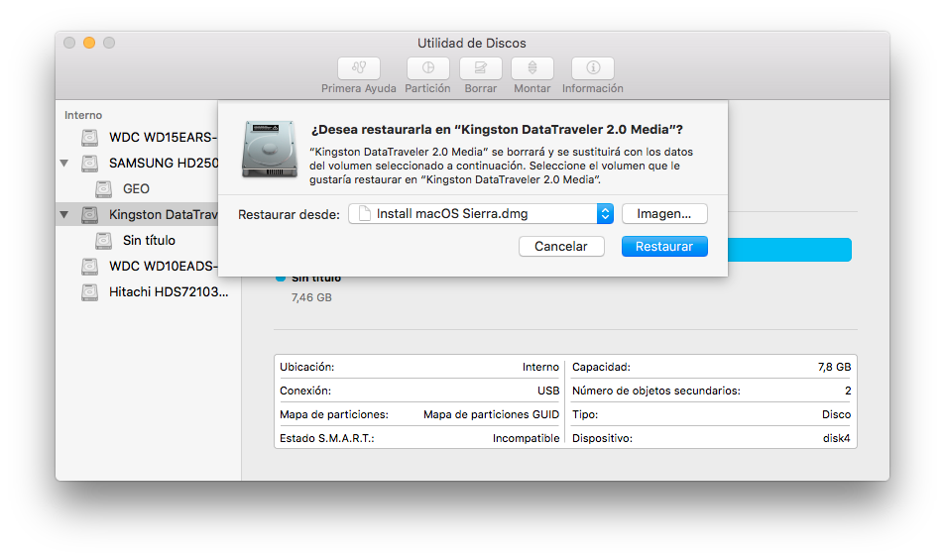The image size is (945, 560).
Task: Click the Ubicación value Interno
Action: 540,367
